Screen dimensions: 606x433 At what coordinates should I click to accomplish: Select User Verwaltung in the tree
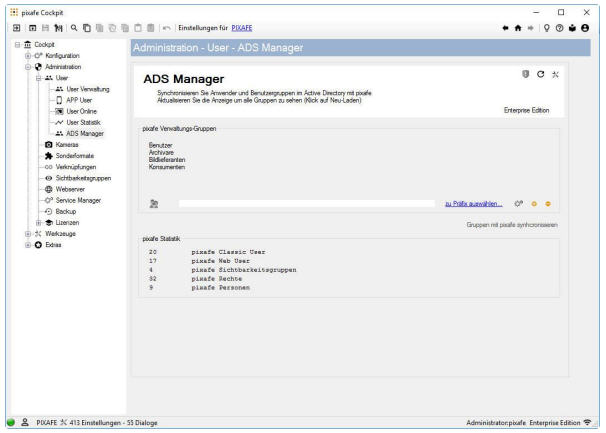pos(85,90)
